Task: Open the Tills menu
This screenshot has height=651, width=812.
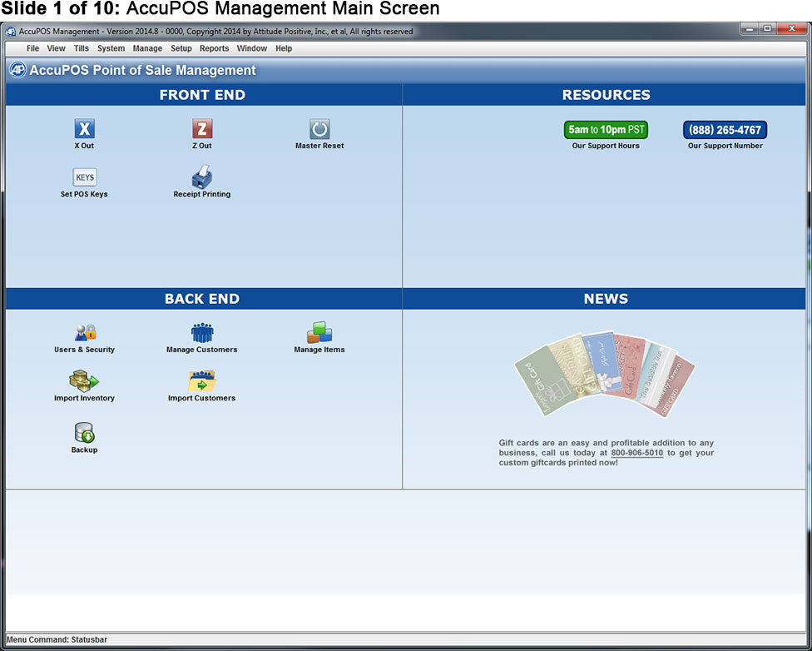Action: 82,48
